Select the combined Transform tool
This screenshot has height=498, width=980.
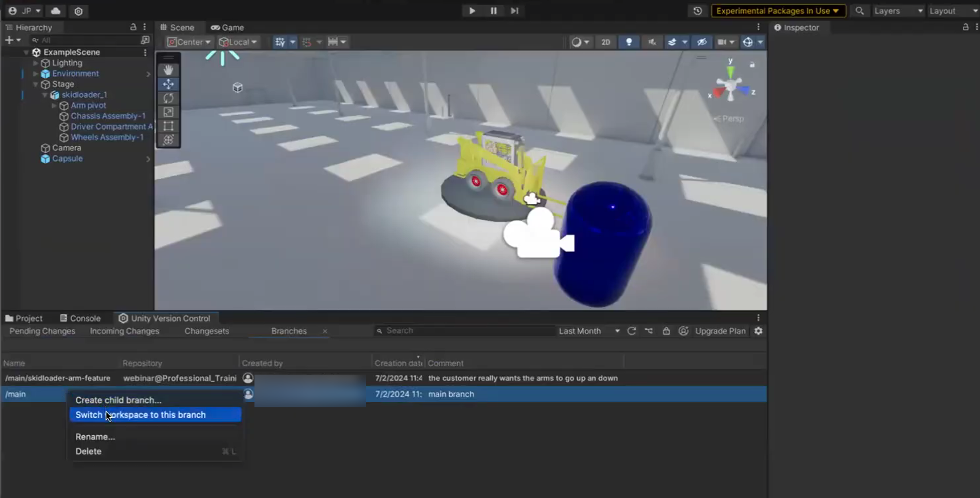[x=168, y=140]
